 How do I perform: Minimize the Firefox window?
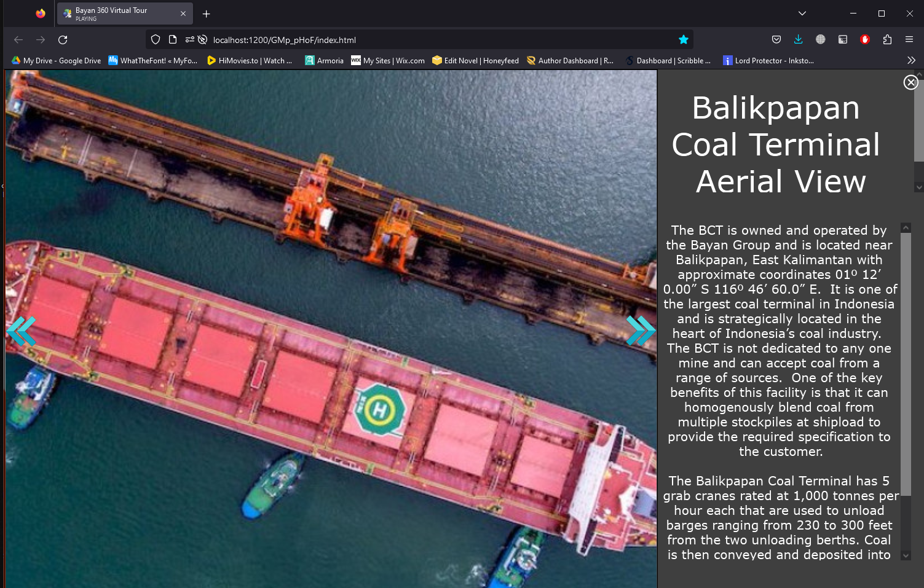[x=853, y=14]
